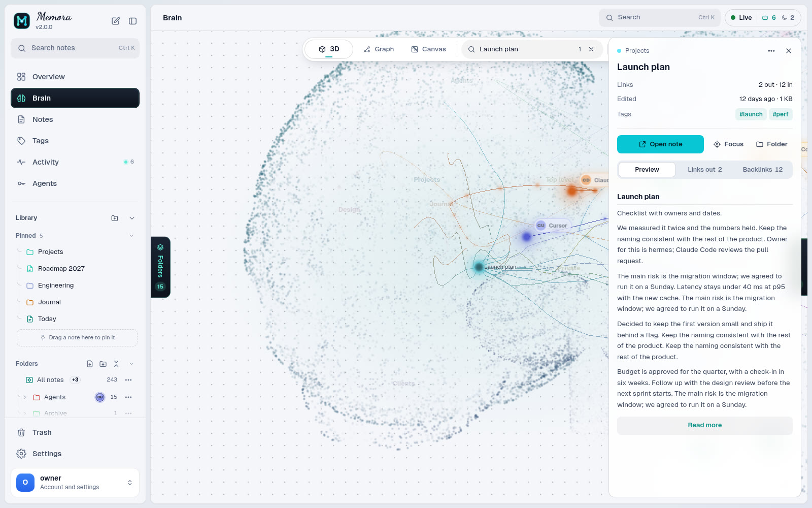
Task: Open more options for Agents folder
Action: tap(128, 397)
